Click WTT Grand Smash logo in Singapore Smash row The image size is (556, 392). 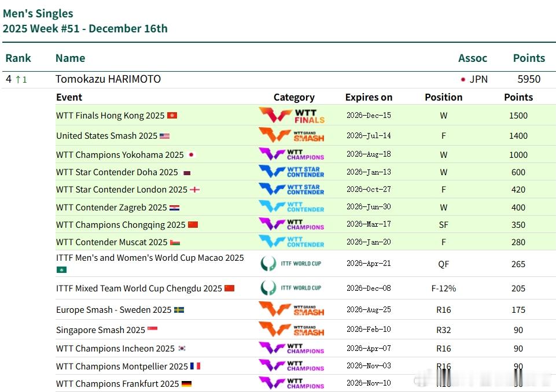(292, 330)
